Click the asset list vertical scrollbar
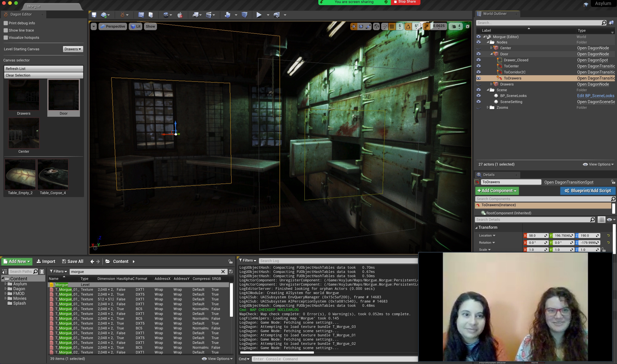Image resolution: width=617 pixels, height=364 pixels. point(231,300)
